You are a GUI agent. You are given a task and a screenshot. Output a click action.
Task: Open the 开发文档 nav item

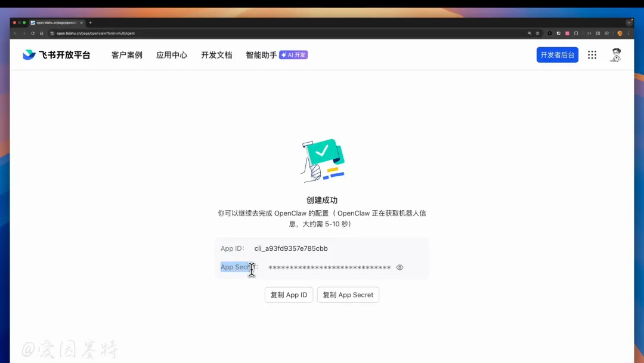pos(216,55)
